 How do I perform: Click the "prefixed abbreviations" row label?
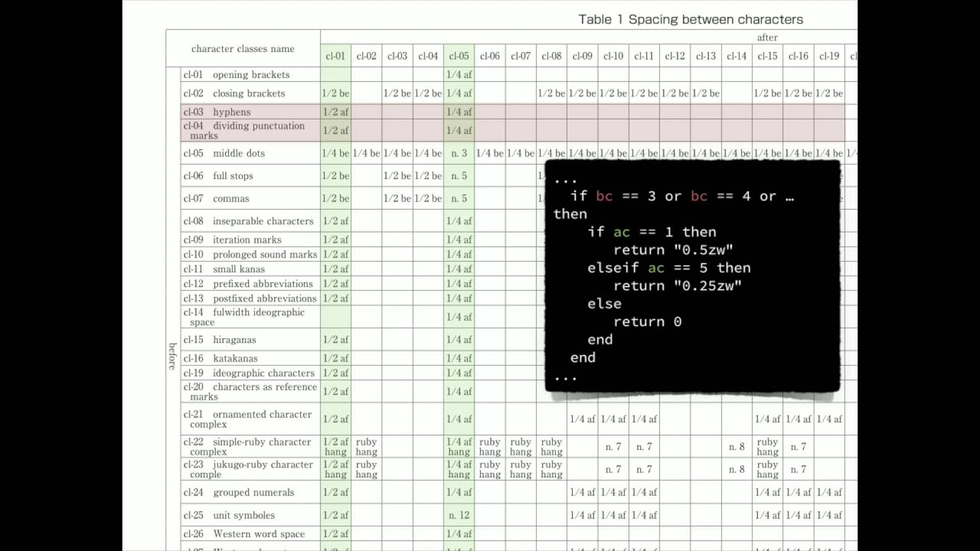point(263,284)
